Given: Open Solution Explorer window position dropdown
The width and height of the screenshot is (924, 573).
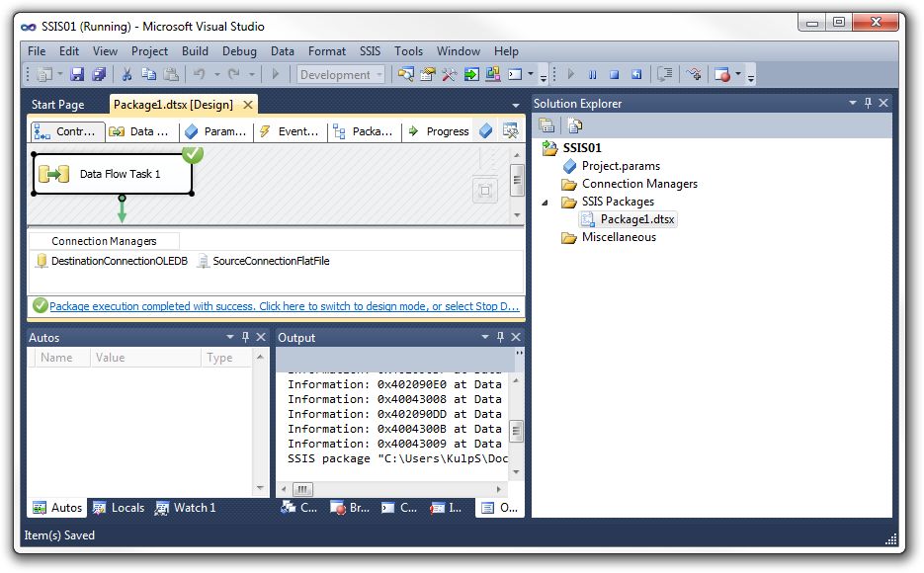Looking at the screenshot, I should pyautogui.click(x=852, y=103).
